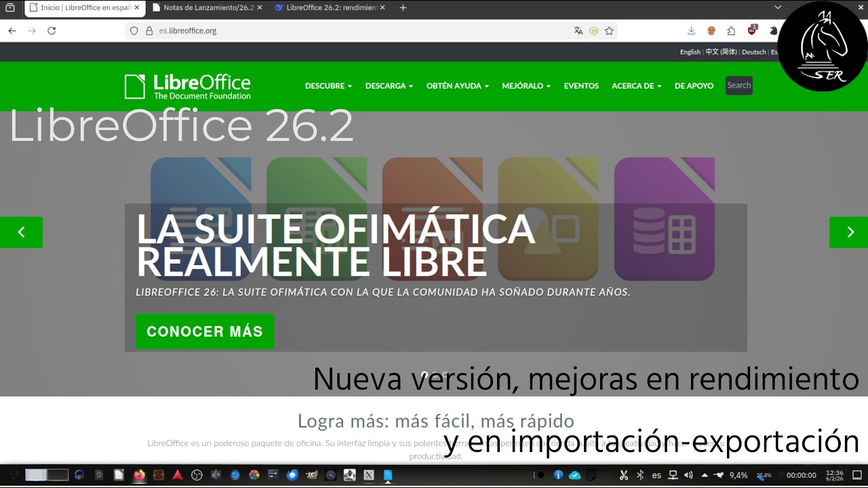Image resolution: width=868 pixels, height=488 pixels.
Task: Switch to second virtual desktop in pager
Action: point(58,475)
